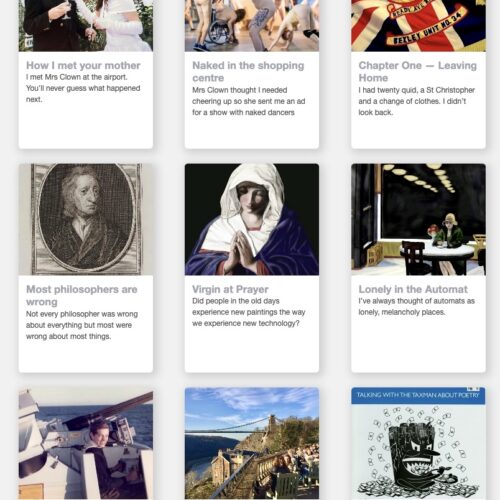Click the 'I had twenty quid' excerpt text
Image resolution: width=500 pixels, height=500 pixels.
tap(417, 101)
